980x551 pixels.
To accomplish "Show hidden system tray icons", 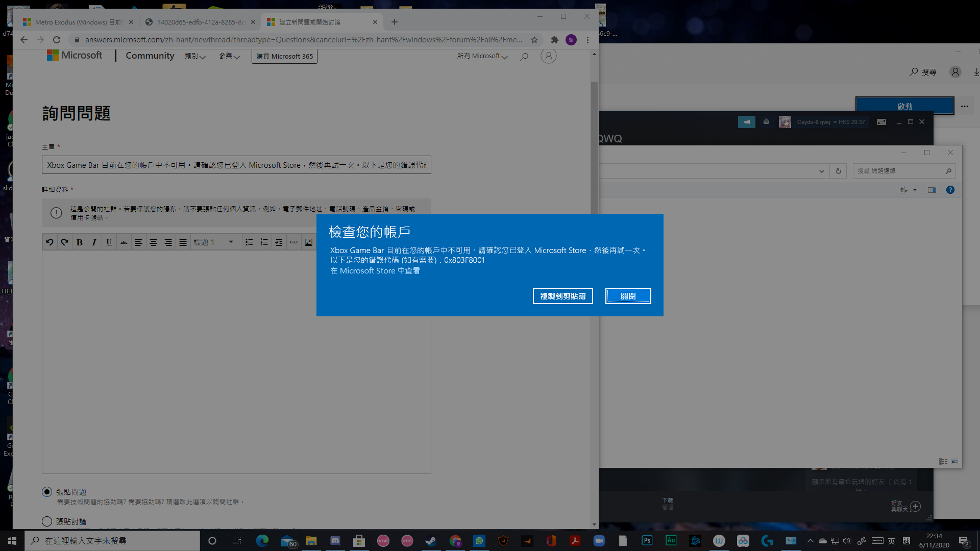I will (810, 541).
